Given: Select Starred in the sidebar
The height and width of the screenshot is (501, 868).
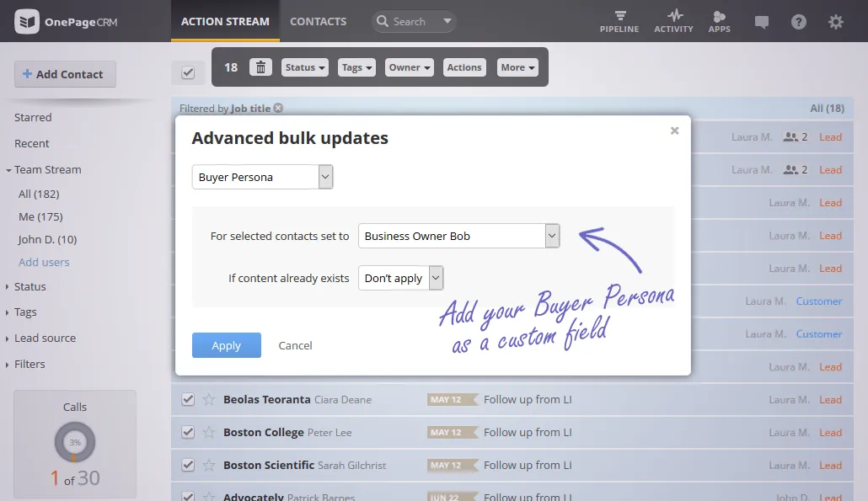Looking at the screenshot, I should 33,117.
